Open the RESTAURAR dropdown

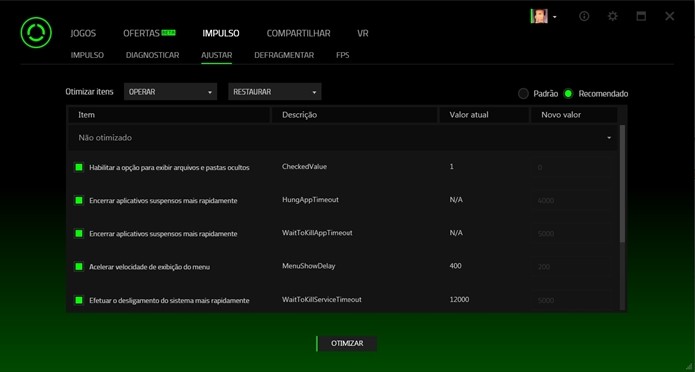point(274,92)
